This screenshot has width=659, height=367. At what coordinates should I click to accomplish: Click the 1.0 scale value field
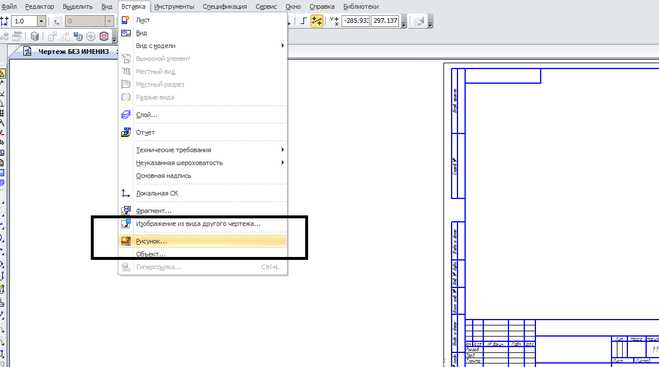pyautogui.click(x=24, y=21)
